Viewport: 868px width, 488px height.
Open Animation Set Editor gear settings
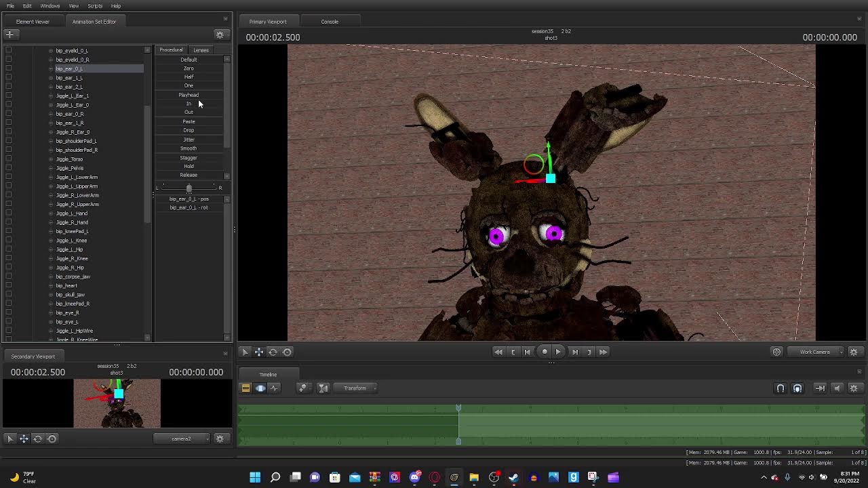[220, 35]
